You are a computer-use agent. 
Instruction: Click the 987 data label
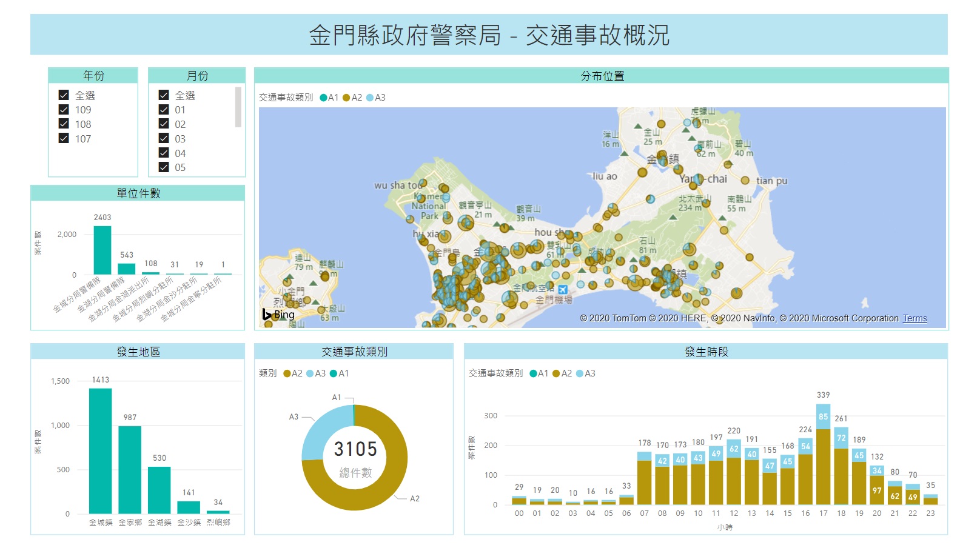[x=130, y=417]
